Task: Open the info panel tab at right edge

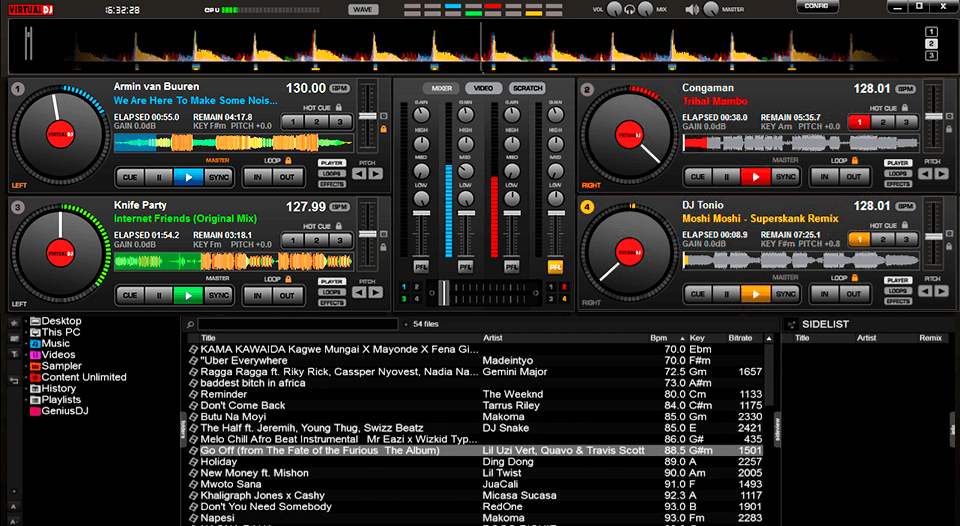Action: click(953, 429)
